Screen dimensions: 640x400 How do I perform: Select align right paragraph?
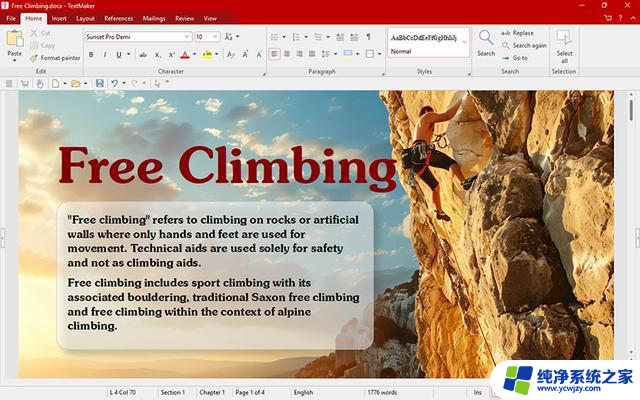click(299, 54)
